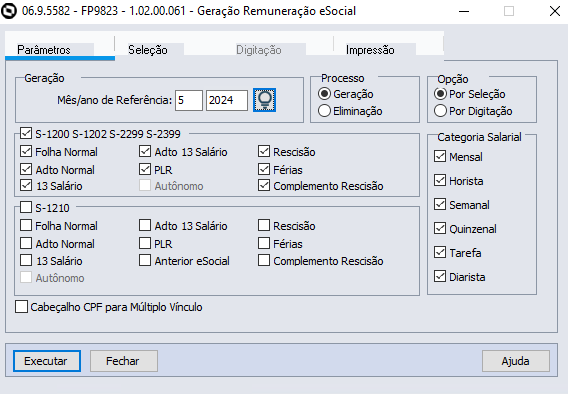Check Complemento Rescisão under S-1210
568x394 pixels.
pos(264,260)
